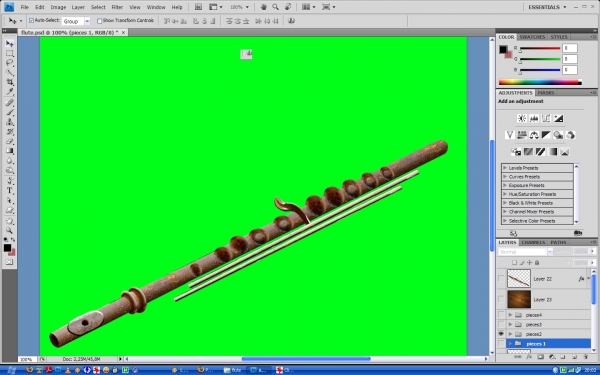Show Layer 22 visibility
The height and width of the screenshot is (375, 600).
(x=501, y=279)
